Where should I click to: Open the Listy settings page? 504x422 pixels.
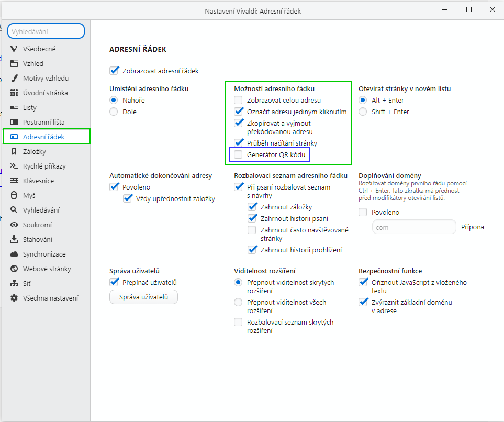coord(30,108)
